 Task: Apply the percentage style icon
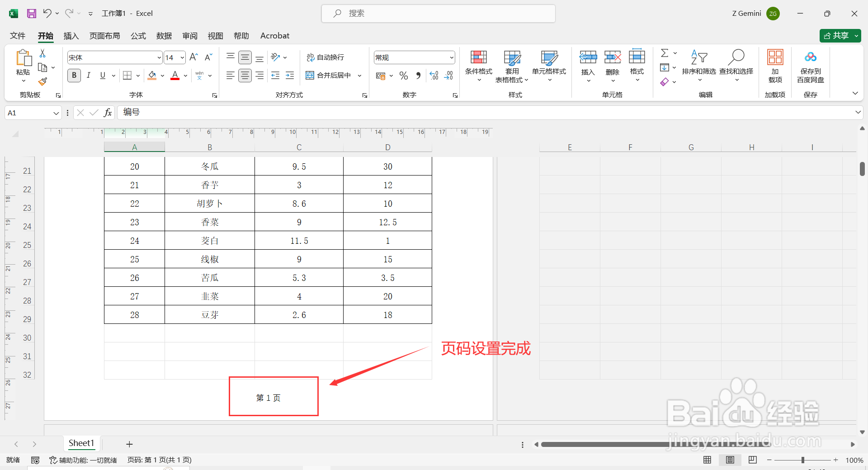(x=403, y=76)
